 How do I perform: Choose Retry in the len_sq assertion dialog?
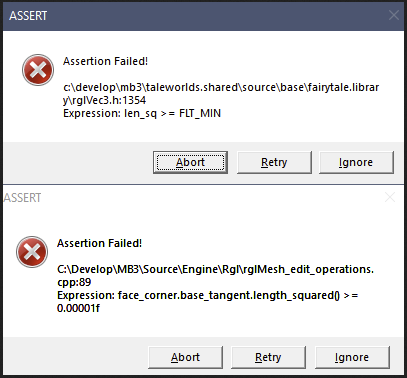point(274,162)
